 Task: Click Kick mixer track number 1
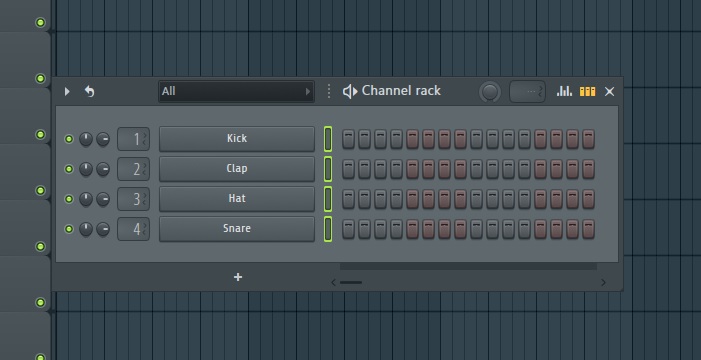tap(134, 139)
